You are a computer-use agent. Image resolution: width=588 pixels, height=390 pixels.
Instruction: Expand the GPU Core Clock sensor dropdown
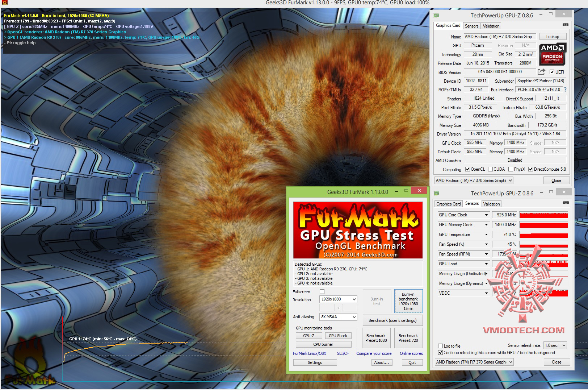[x=486, y=215]
